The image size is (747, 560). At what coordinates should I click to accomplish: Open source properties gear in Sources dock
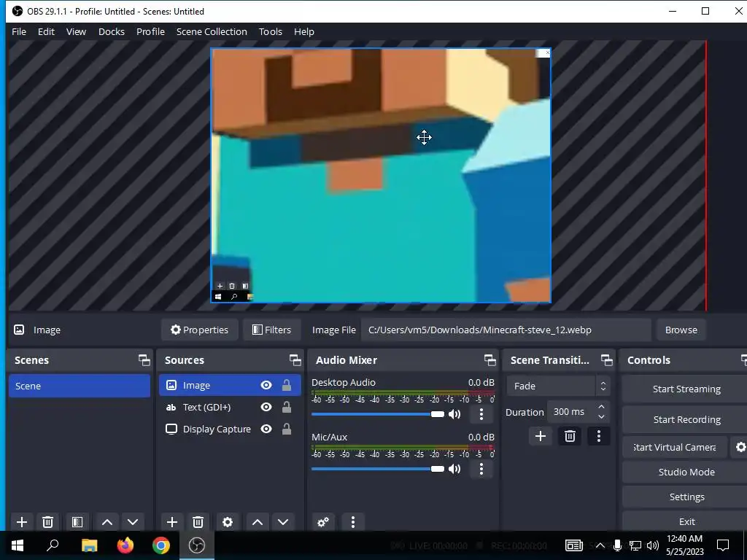(228, 522)
